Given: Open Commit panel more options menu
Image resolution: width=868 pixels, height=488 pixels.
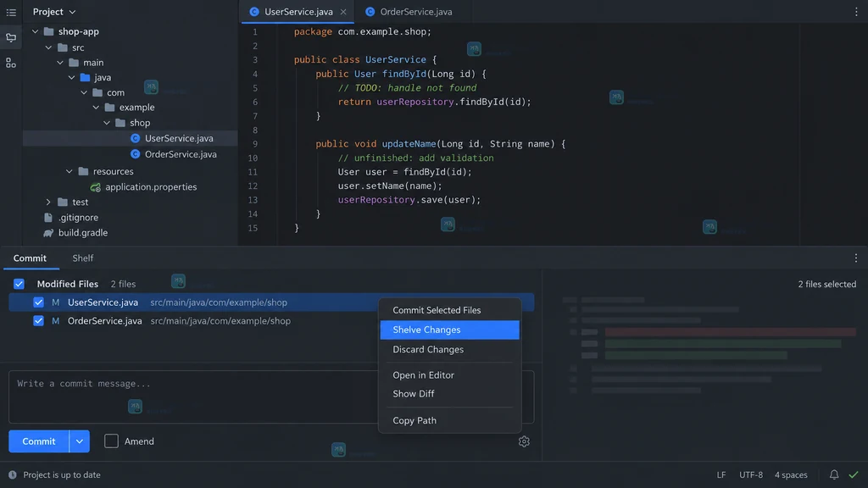Looking at the screenshot, I should coord(856,258).
